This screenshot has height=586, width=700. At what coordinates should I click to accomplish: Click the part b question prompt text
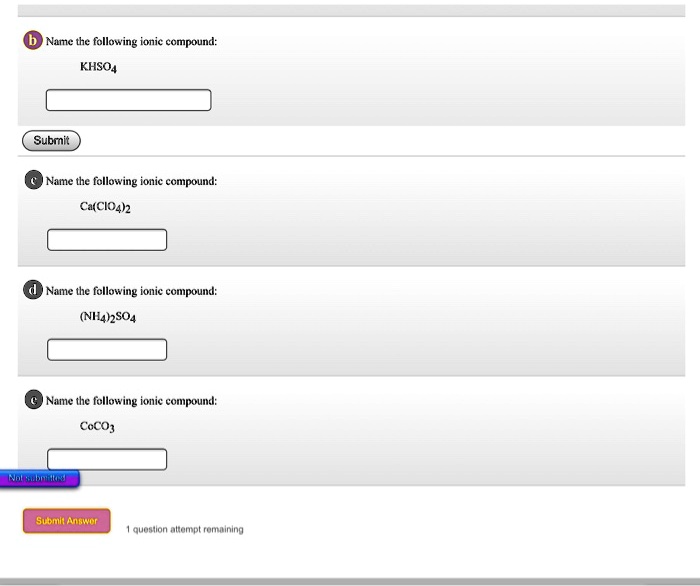131,42
